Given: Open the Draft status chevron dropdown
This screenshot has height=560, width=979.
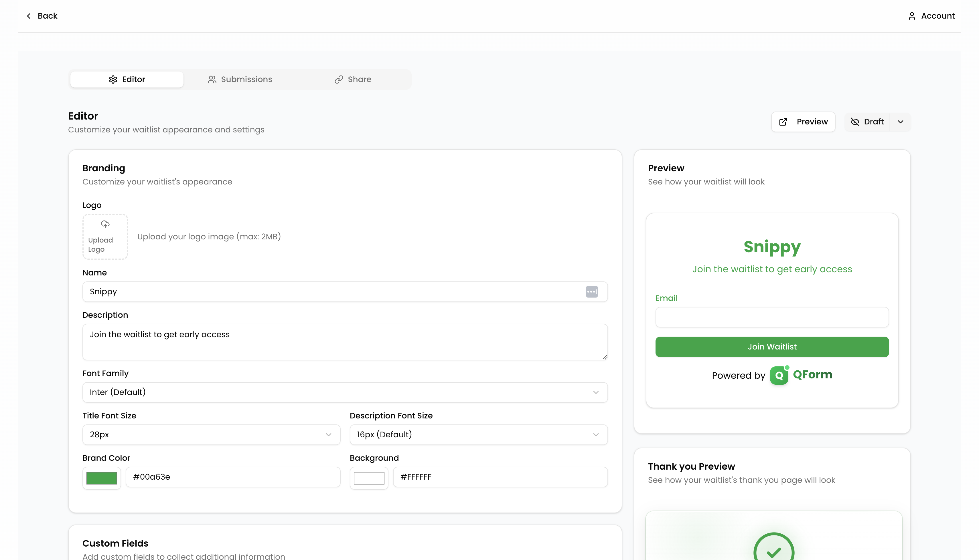Looking at the screenshot, I should (901, 122).
